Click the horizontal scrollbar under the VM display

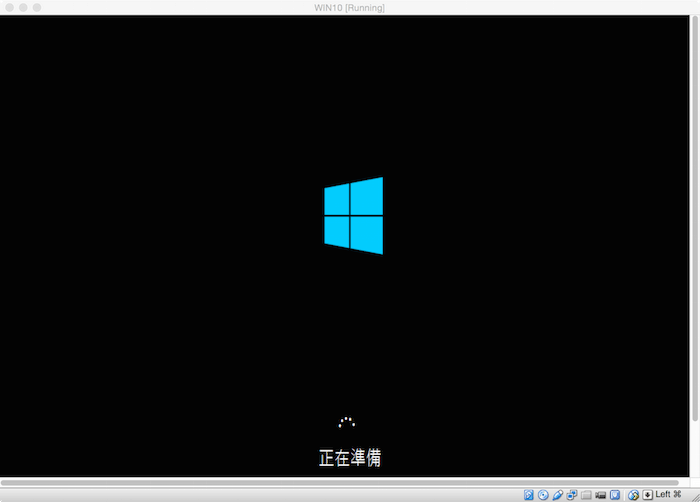point(339,482)
